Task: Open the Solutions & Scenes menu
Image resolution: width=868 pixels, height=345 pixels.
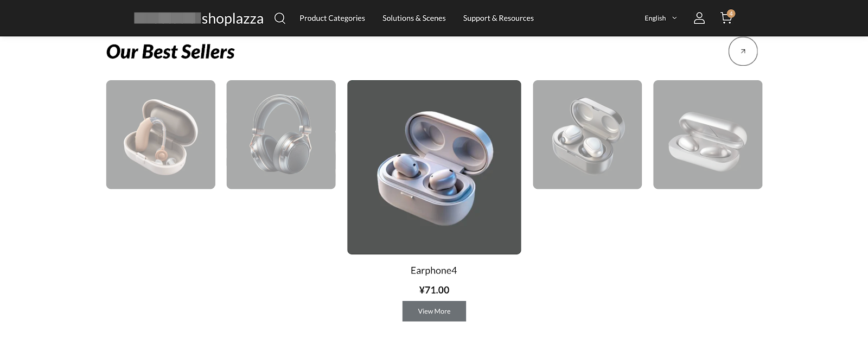Action: [x=414, y=18]
